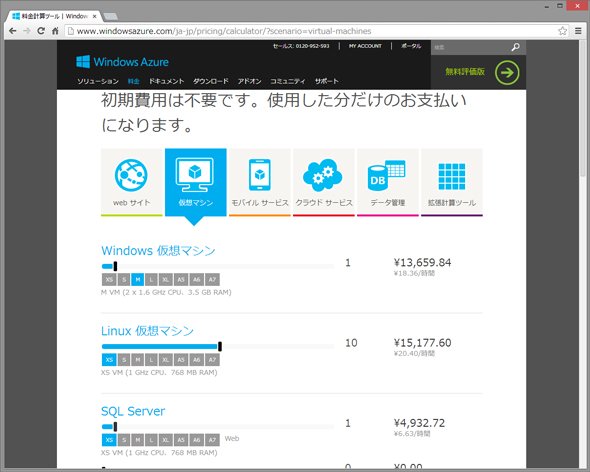Image resolution: width=590 pixels, height=472 pixels.
Task: Select XS size for SQL Server
Action: point(109,440)
